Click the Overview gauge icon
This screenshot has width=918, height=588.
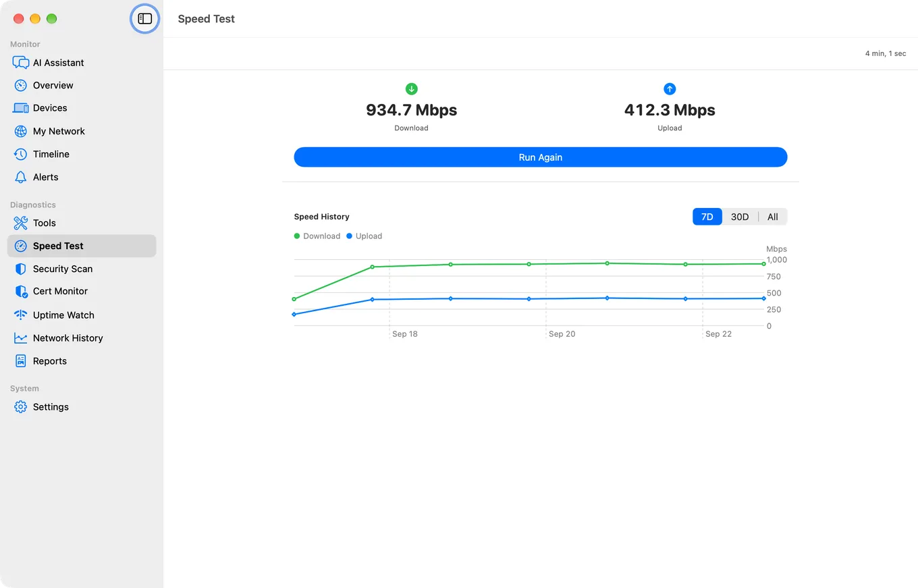pos(20,85)
